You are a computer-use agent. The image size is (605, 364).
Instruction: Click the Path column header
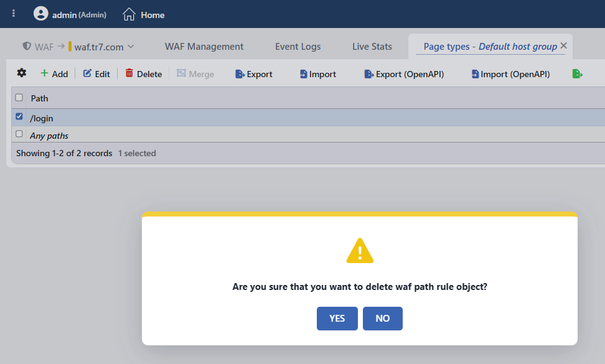point(39,98)
